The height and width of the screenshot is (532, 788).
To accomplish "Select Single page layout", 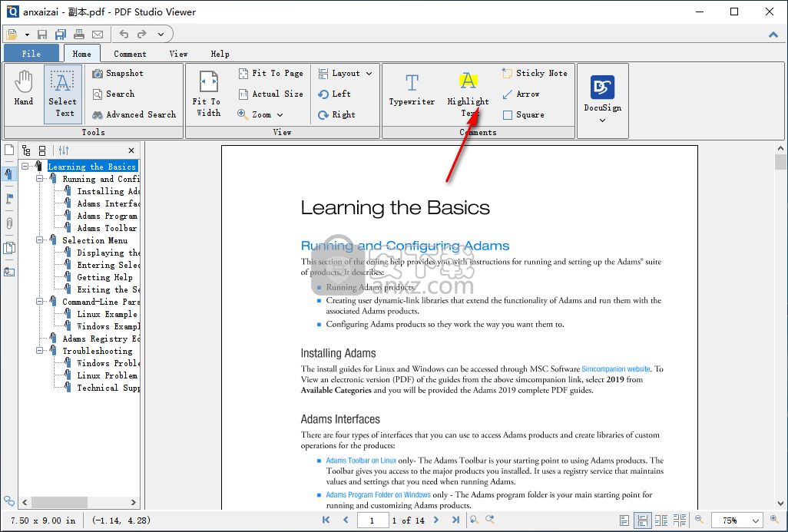I will (x=624, y=520).
